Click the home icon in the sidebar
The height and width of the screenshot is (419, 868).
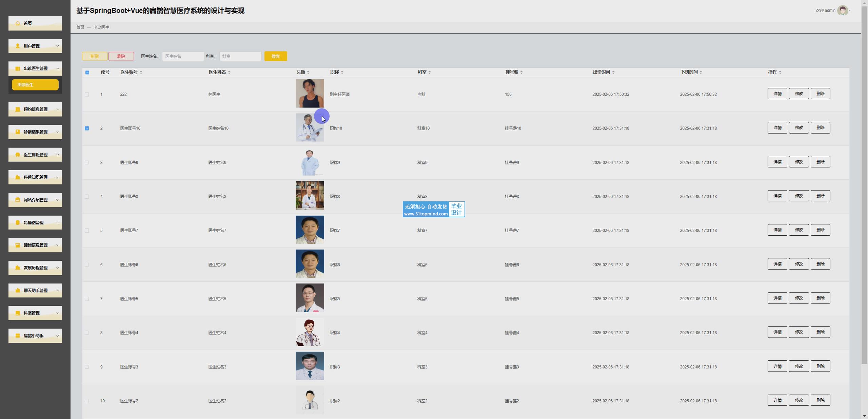18,23
